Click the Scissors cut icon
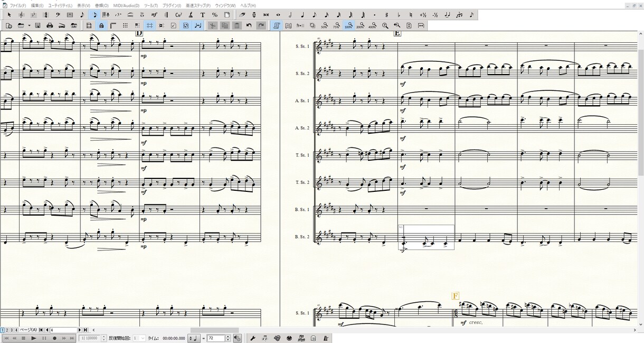The image size is (644, 343). [x=213, y=25]
